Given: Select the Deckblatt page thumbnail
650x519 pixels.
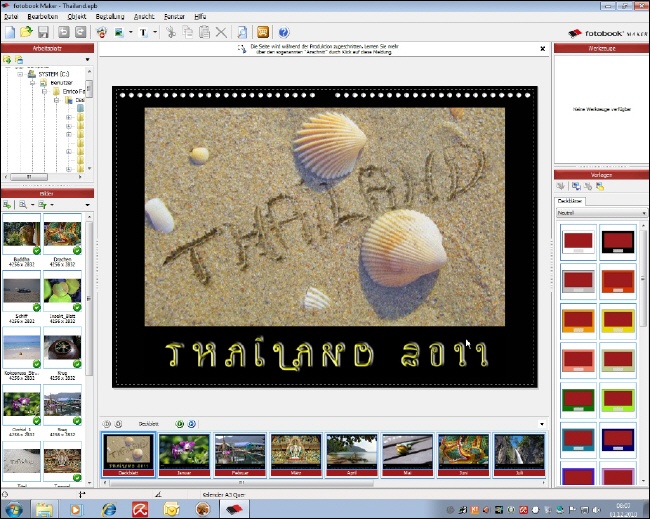Looking at the screenshot, I should (x=128, y=455).
